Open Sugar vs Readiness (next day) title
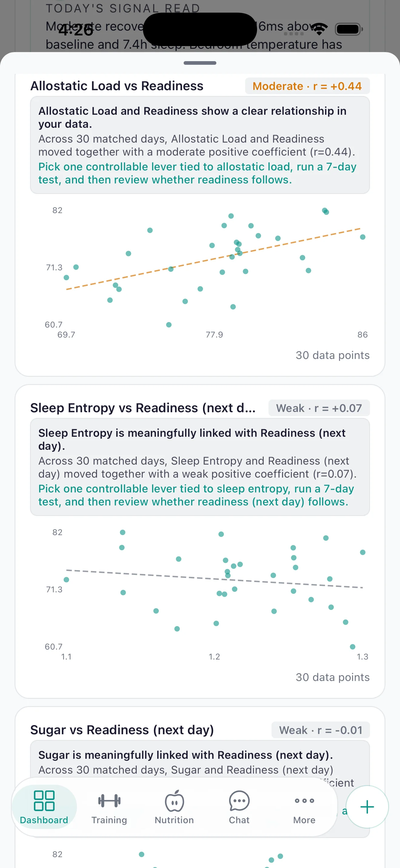Screen dimensions: 400x868 click(x=122, y=730)
